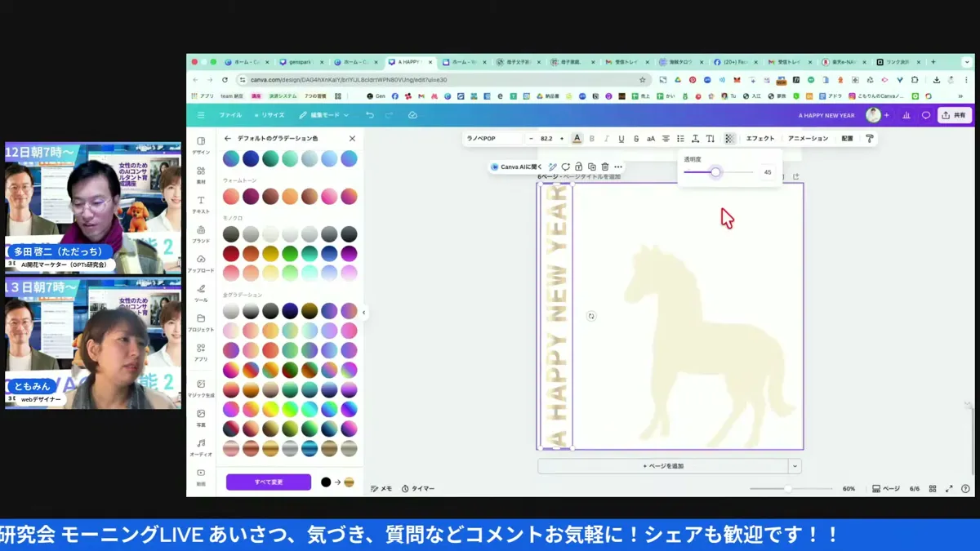The image size is (980, 551).
Task: Open the Projects (プロジェクト) sidebar panel
Action: 201,322
